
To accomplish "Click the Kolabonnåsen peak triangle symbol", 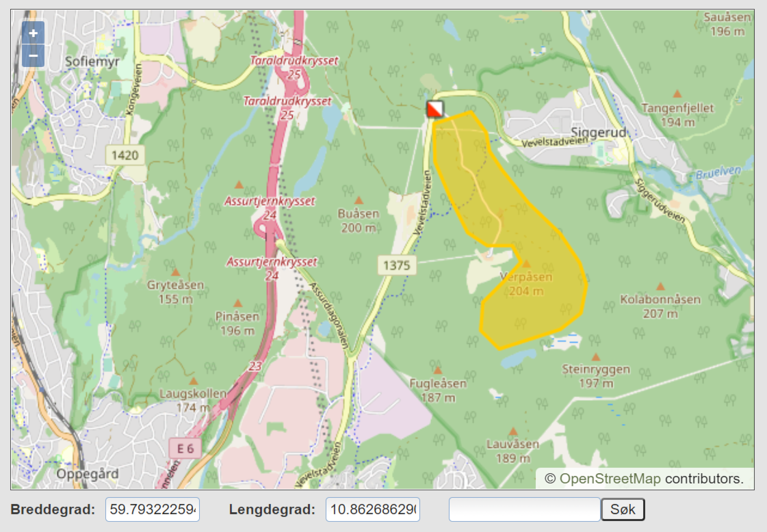I will (x=660, y=287).
